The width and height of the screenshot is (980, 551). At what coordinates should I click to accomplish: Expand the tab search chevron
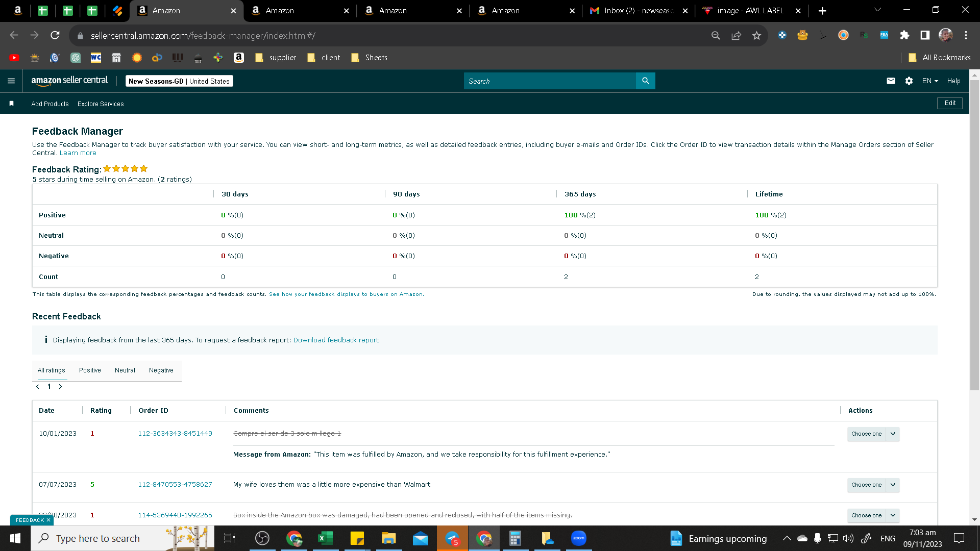877,10
